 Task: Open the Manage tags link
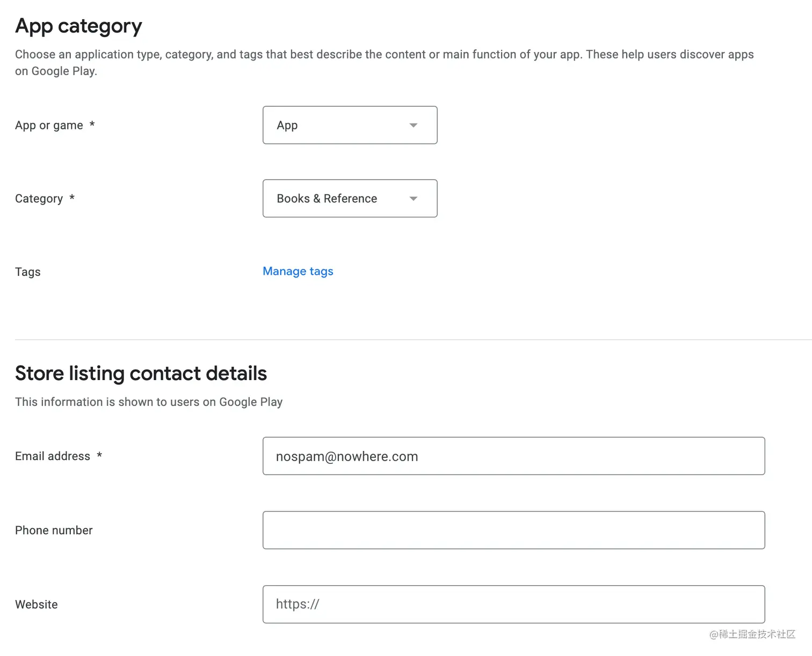click(298, 272)
